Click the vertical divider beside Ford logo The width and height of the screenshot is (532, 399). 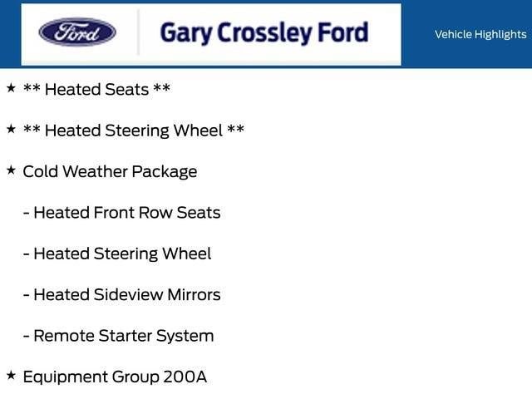coord(138,32)
